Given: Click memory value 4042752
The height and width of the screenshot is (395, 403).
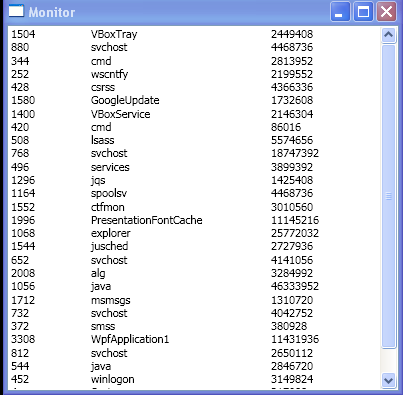Looking at the screenshot, I should (292, 313).
